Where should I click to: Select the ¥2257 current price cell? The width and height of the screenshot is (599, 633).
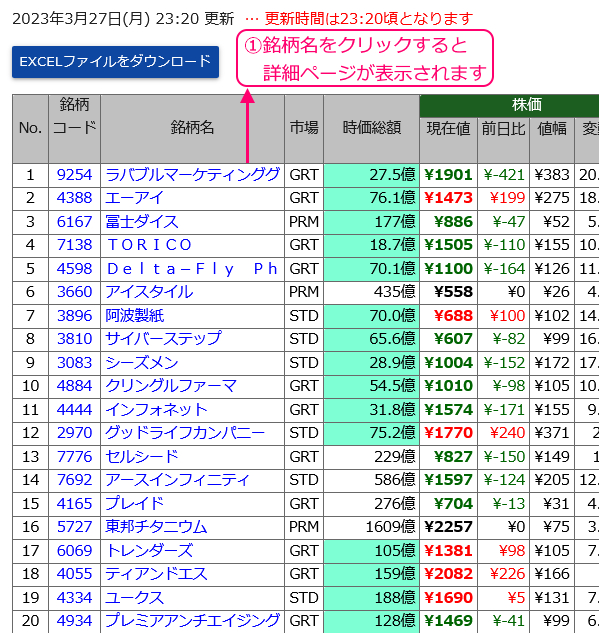(448, 526)
